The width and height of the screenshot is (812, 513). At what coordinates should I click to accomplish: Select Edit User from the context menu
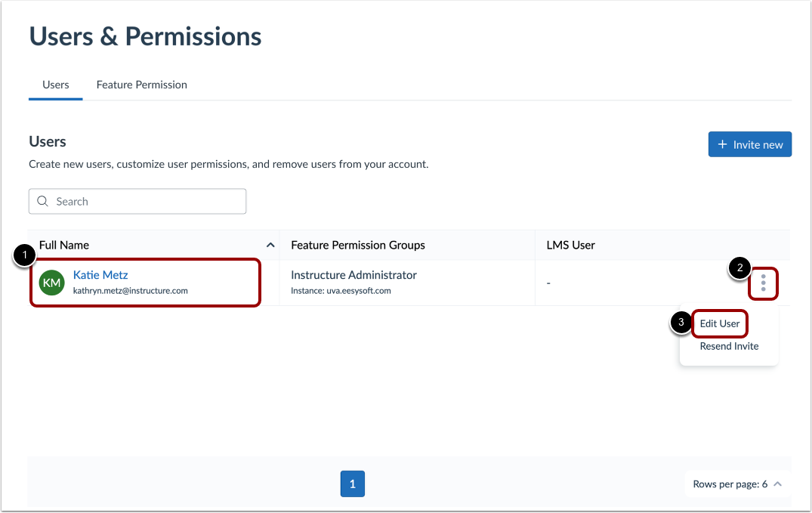tap(719, 323)
